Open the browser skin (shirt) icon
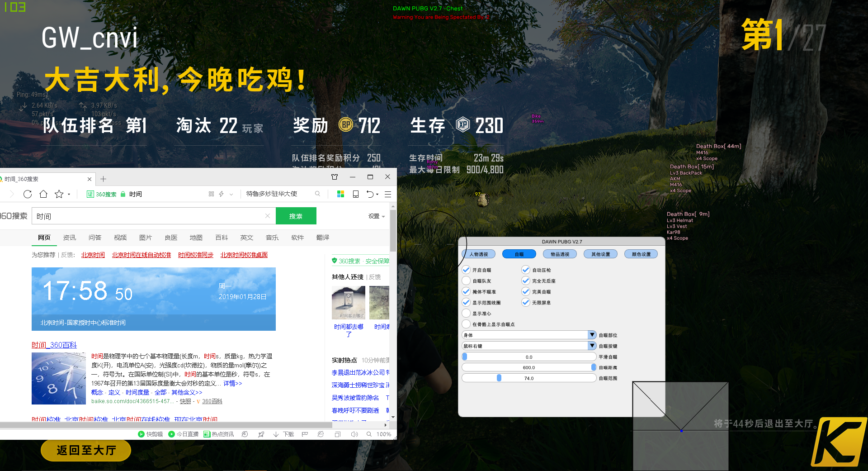Image resolution: width=868 pixels, height=471 pixels. 335,177
